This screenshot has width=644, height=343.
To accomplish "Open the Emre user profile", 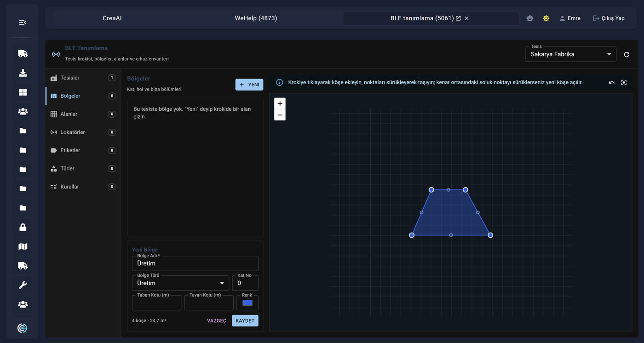I will pos(570,18).
